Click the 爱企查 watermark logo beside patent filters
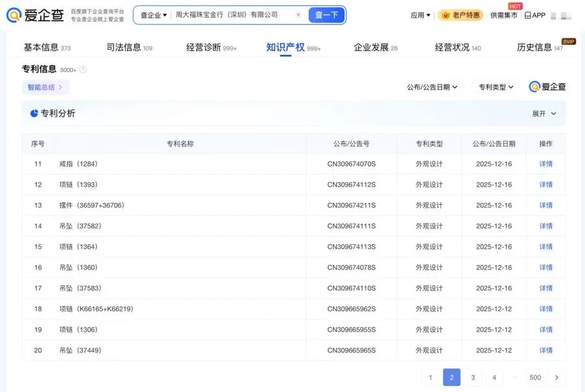The image size is (585, 392). [546, 86]
